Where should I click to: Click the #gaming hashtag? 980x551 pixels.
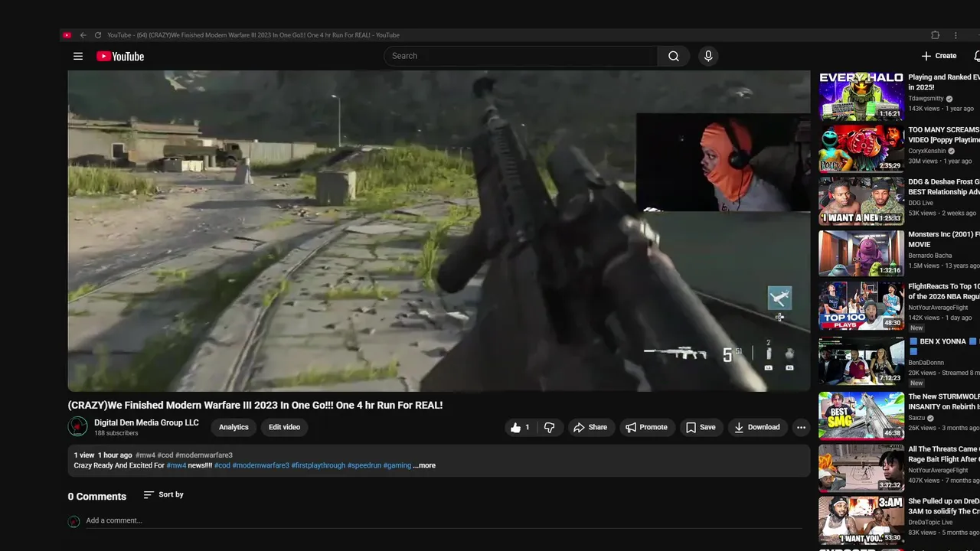[x=397, y=465]
